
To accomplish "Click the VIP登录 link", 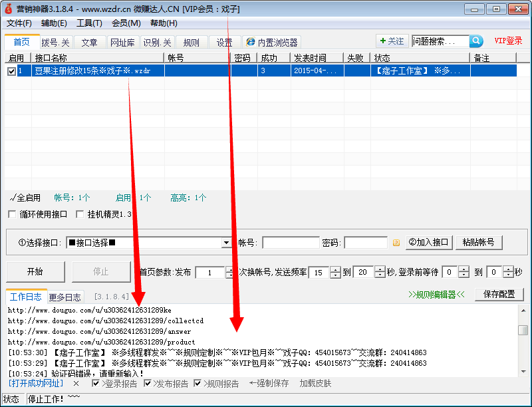I will pos(509,41).
